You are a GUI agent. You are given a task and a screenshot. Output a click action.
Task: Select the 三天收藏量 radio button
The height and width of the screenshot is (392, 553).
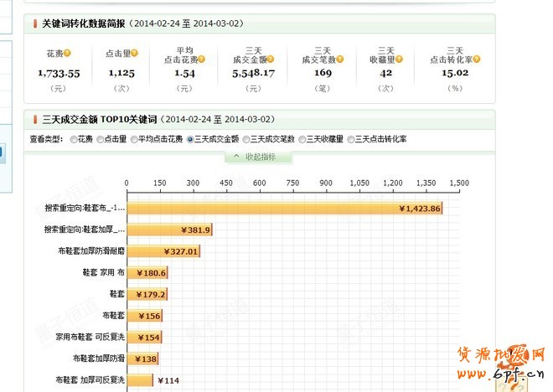(x=302, y=139)
